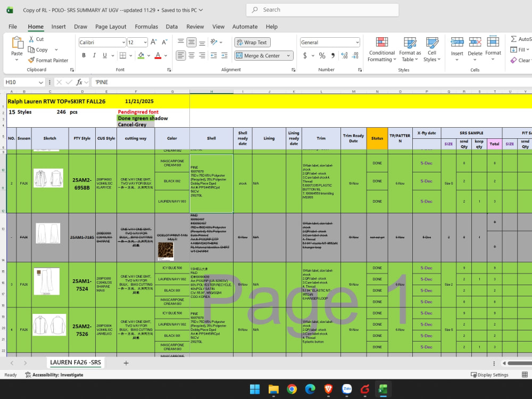Click the Orientation text rotation icon

[x=214, y=42]
